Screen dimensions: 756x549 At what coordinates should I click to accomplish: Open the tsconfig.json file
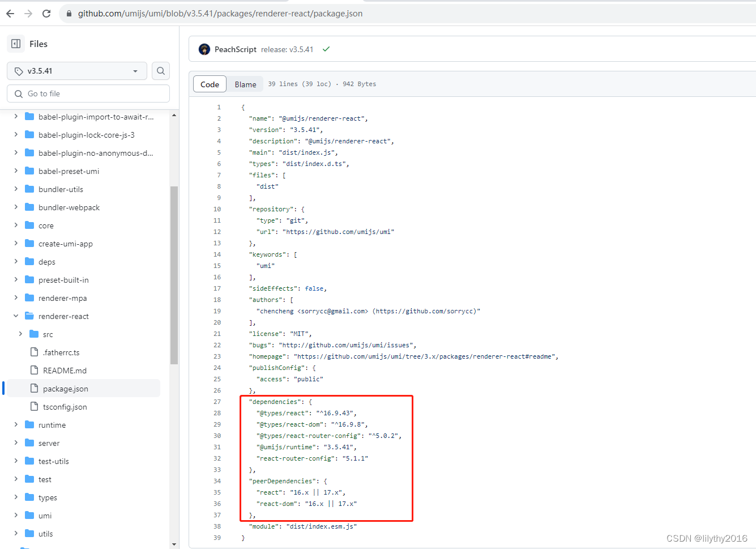(x=65, y=407)
